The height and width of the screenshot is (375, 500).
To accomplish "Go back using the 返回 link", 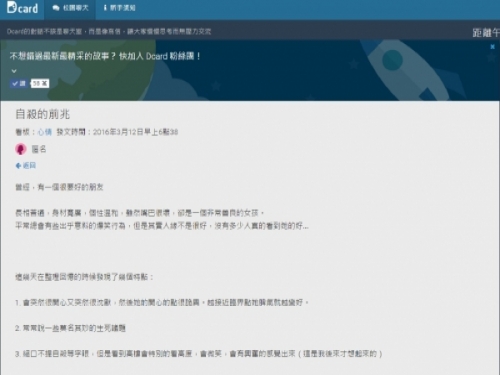I will (x=29, y=165).
